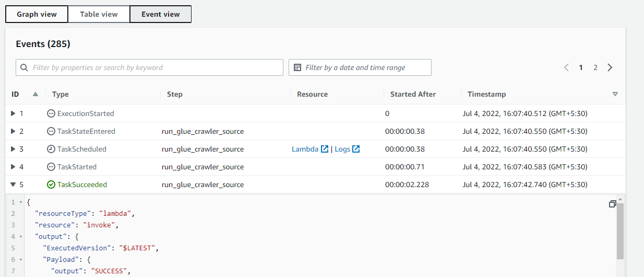Collapse event row 5 TaskSucceeded
This screenshot has height=277, width=644.
(14, 184)
